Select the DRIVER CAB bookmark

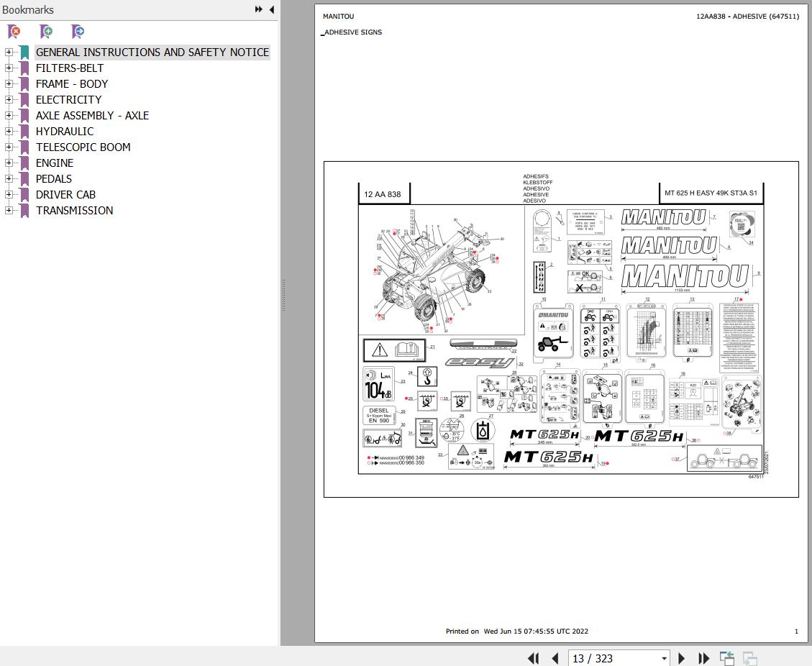pos(65,195)
